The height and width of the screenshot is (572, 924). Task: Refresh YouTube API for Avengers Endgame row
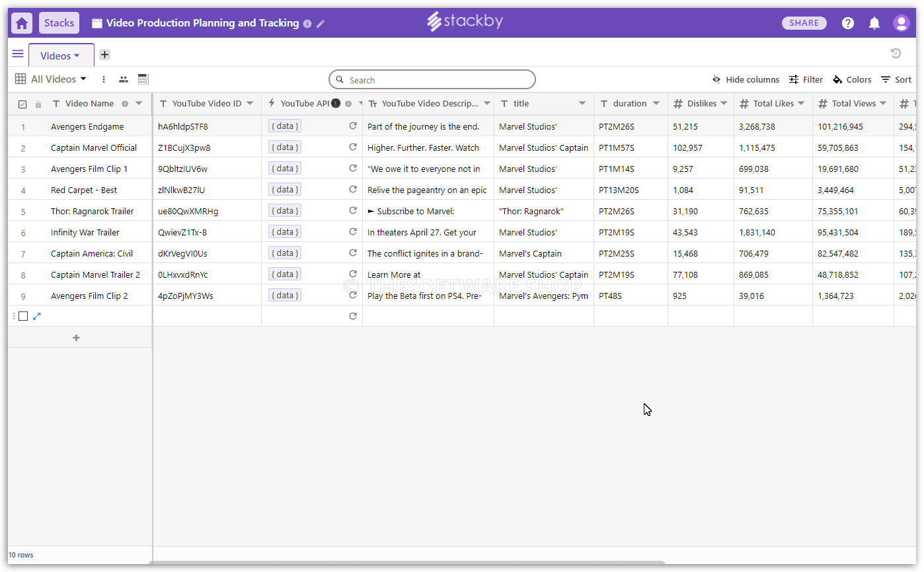click(353, 126)
